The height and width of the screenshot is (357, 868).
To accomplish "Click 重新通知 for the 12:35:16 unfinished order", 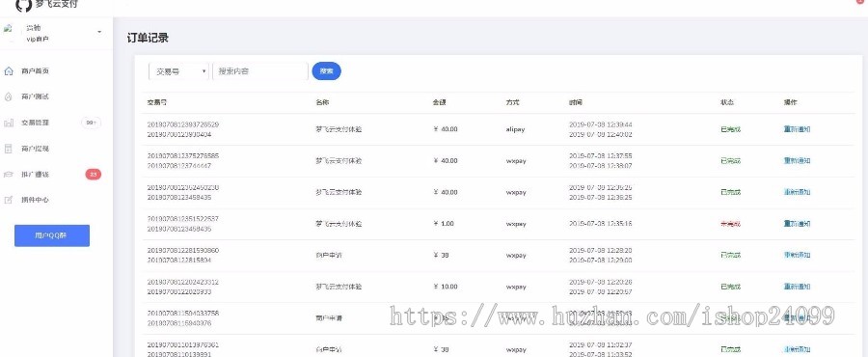I will pyautogui.click(x=798, y=224).
